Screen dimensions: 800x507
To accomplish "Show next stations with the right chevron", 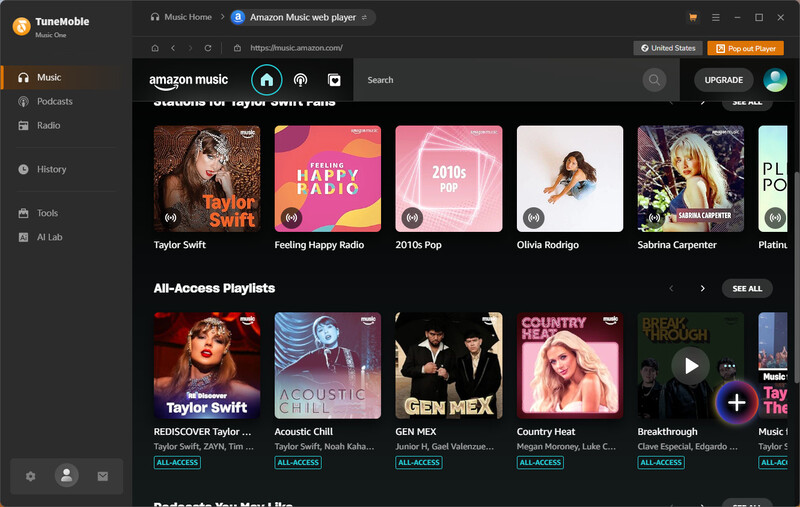I will (703, 103).
